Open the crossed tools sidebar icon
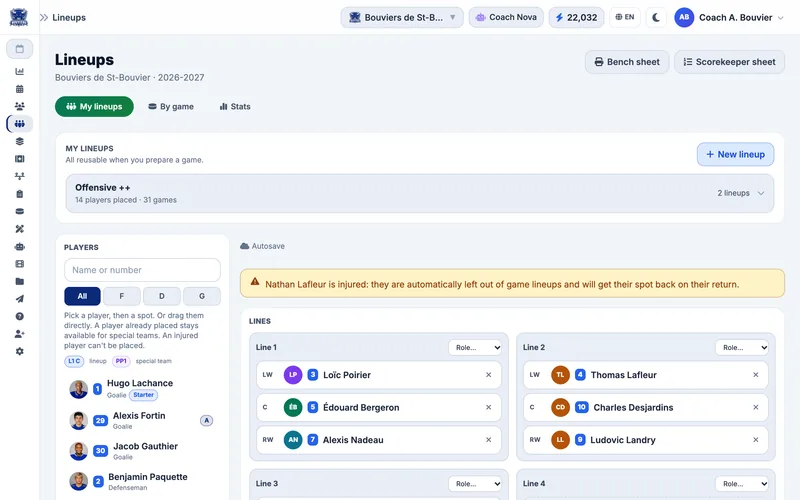Image resolution: width=800 pixels, height=500 pixels. point(19,229)
